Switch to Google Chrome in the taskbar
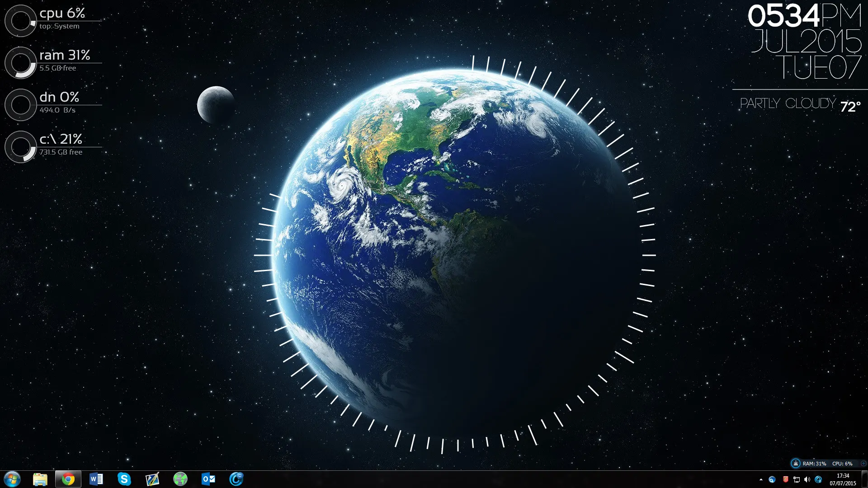 point(68,479)
